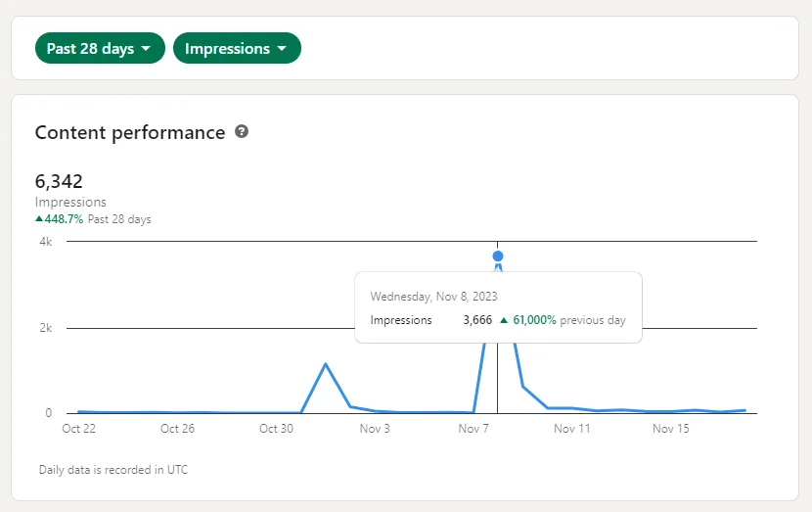Viewport: 812px width, 512px height.
Task: Click the Daily data is recorded in UTC note
Action: click(x=113, y=470)
